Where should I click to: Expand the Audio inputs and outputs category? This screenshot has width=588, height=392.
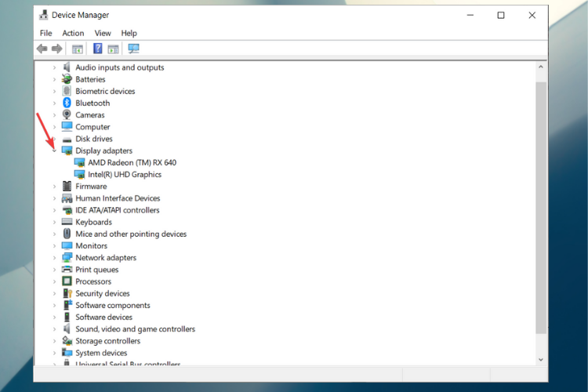tap(54, 67)
